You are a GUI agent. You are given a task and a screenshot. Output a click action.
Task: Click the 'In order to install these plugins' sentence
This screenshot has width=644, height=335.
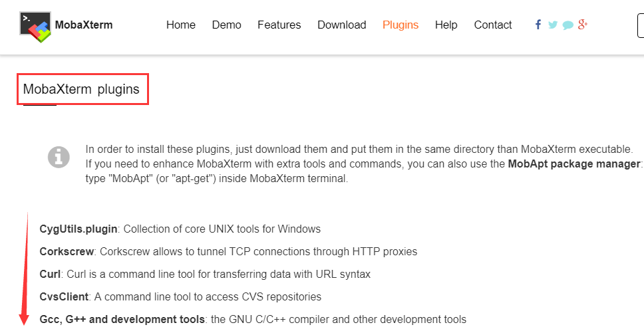coord(359,149)
